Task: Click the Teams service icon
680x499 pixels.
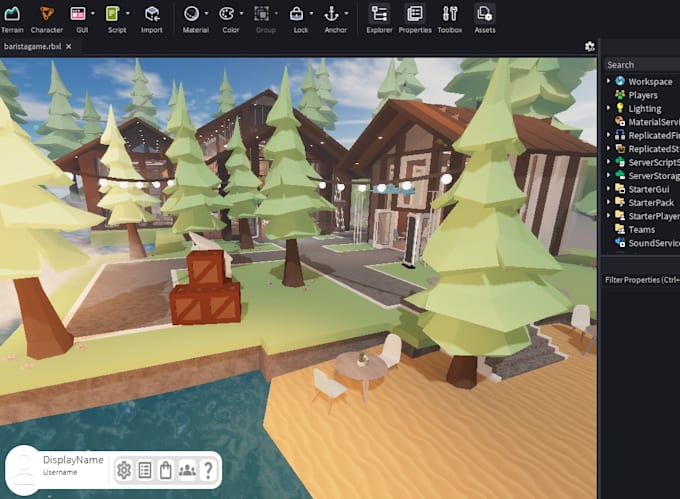Action: 620,229
